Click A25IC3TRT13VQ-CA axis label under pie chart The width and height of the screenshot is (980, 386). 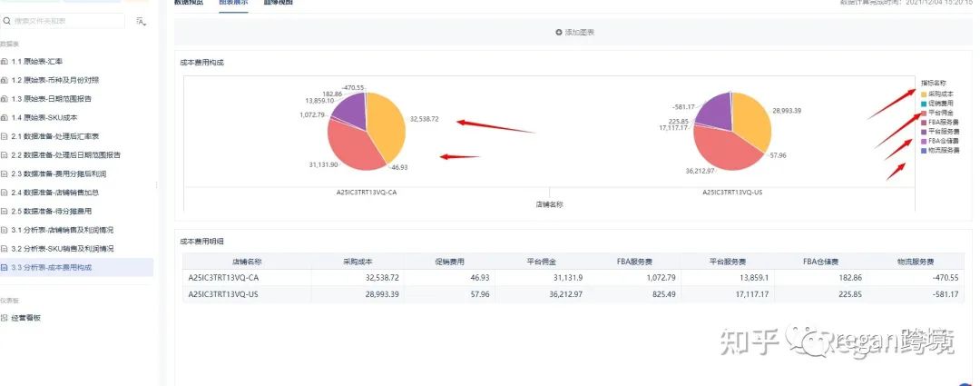[367, 193]
